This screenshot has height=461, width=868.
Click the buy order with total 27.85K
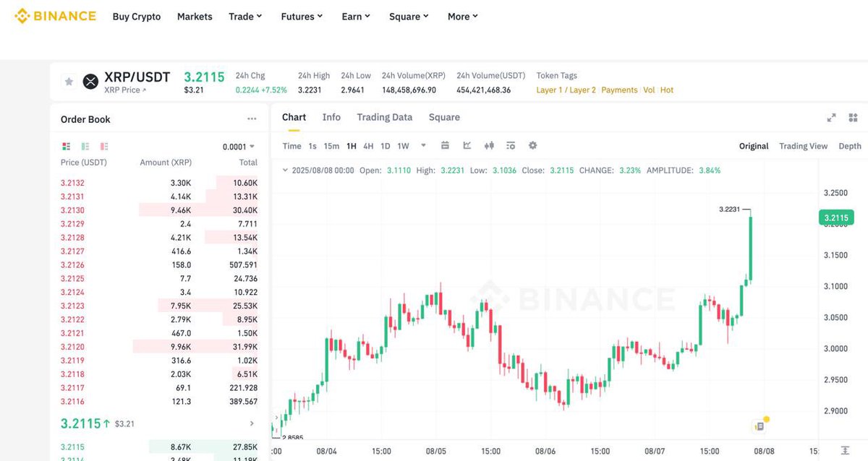[159, 447]
